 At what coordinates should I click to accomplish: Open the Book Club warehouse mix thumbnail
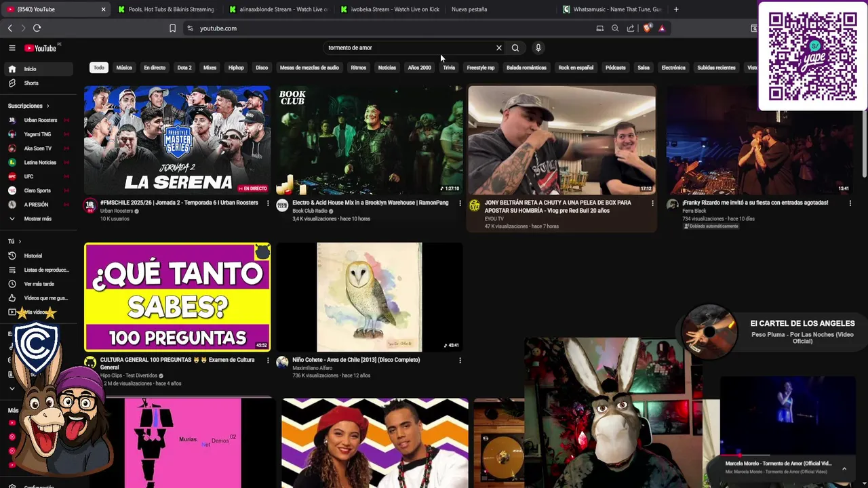click(x=370, y=140)
